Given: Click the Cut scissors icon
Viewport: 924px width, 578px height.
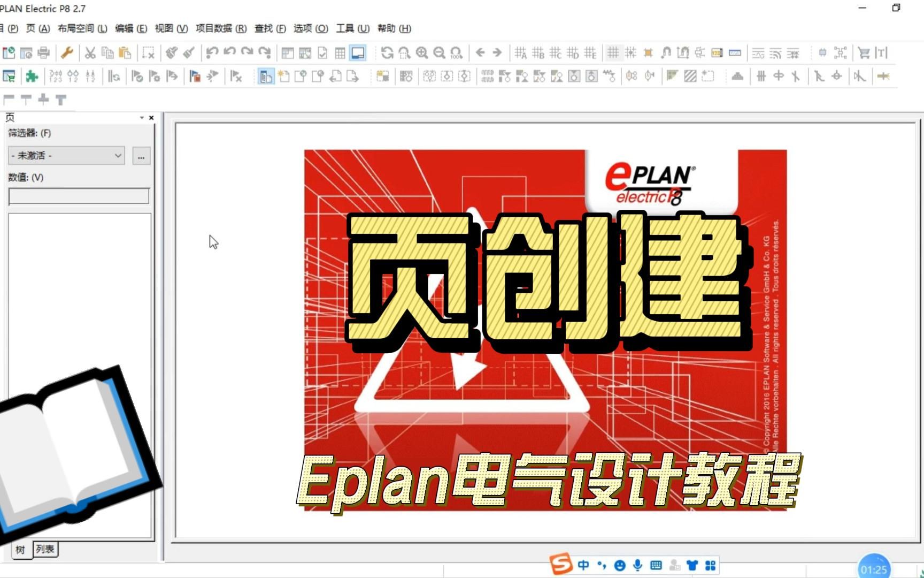Looking at the screenshot, I should click(90, 52).
